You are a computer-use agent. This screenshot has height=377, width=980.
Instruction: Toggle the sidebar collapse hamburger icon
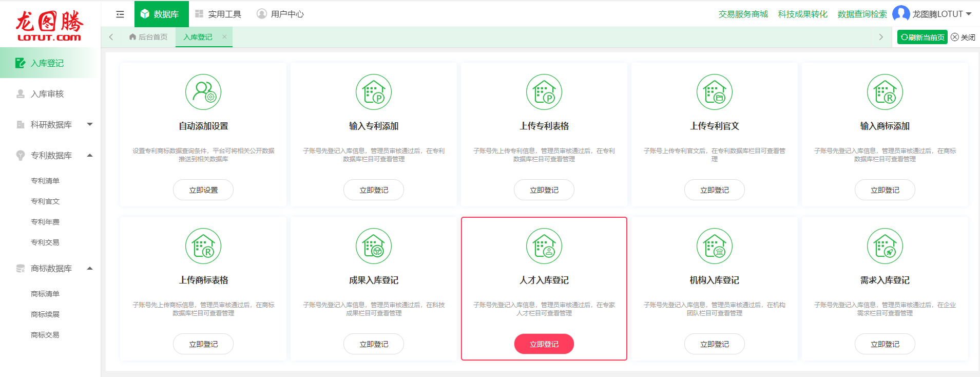(120, 14)
